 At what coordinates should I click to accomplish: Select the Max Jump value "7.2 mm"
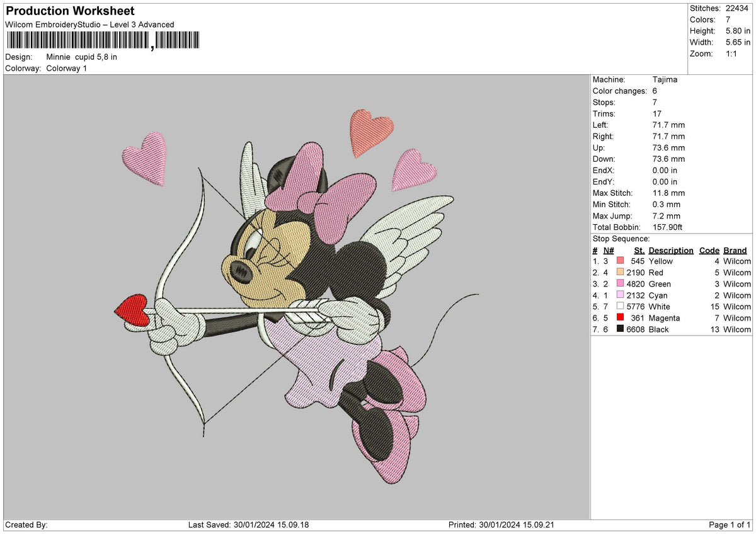[667, 216]
